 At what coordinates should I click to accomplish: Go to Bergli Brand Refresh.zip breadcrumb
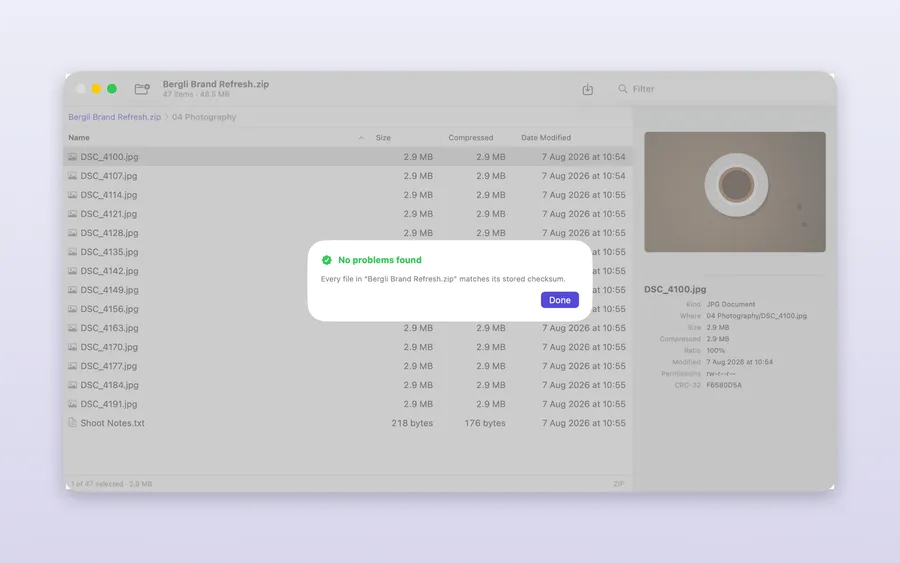tap(114, 117)
